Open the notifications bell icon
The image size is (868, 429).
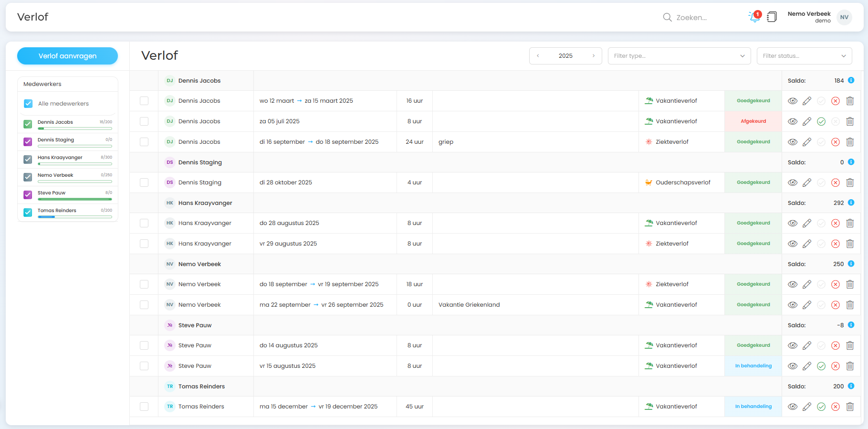[754, 17]
